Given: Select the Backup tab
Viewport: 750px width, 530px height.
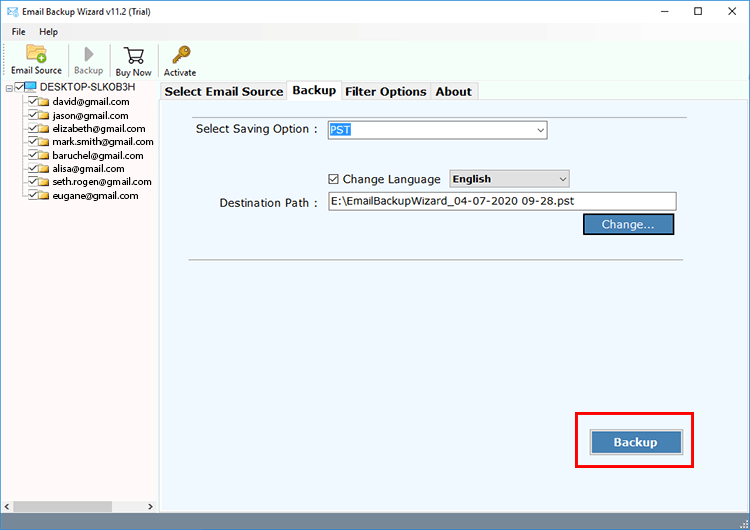Looking at the screenshot, I should 314,90.
